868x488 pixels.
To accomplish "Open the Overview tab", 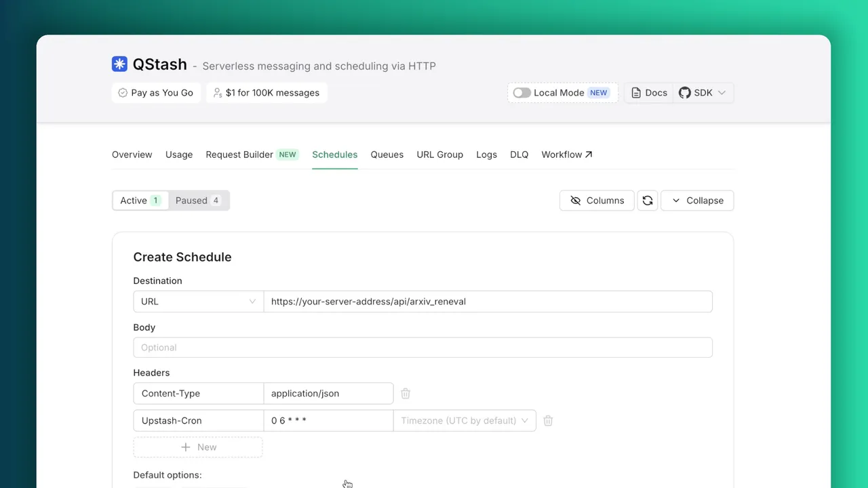I will [x=132, y=155].
